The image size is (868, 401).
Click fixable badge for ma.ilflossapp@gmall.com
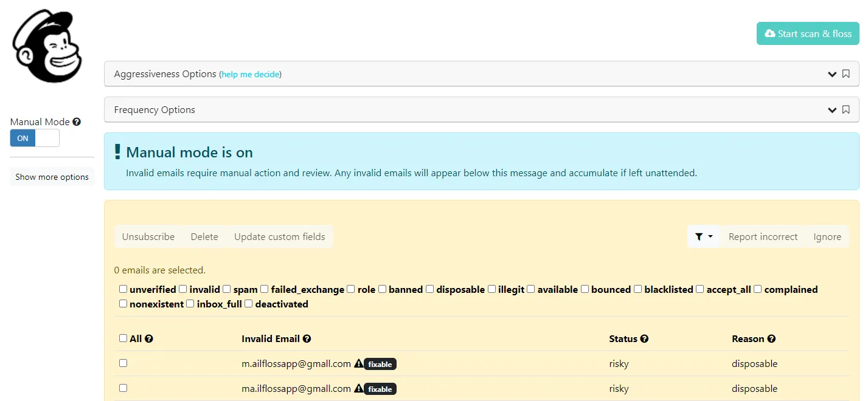[x=380, y=389]
